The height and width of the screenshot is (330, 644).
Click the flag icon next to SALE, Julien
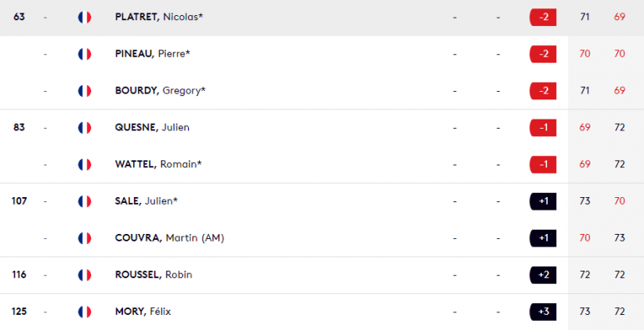click(84, 201)
